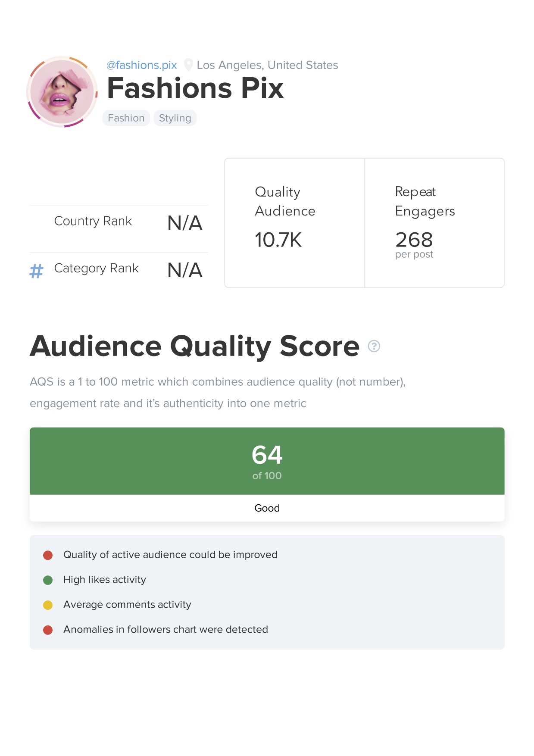Click the Los Angeles, United States location text
The height and width of the screenshot is (756, 534).
click(267, 65)
